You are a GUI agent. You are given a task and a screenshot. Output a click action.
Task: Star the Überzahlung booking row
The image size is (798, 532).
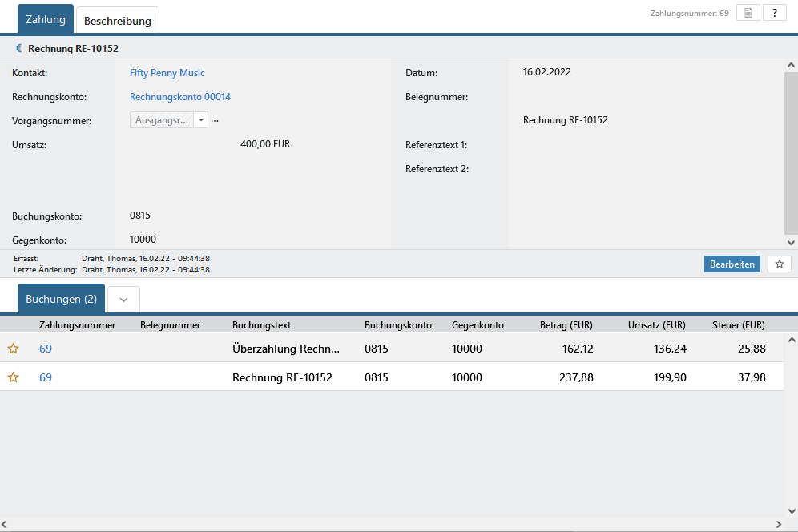point(13,349)
